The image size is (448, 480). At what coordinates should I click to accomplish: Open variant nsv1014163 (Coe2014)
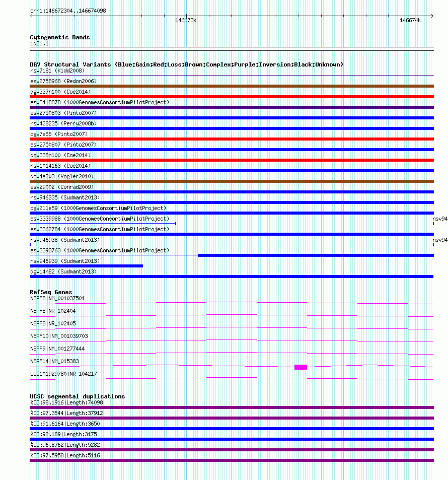pyautogui.click(x=60, y=166)
